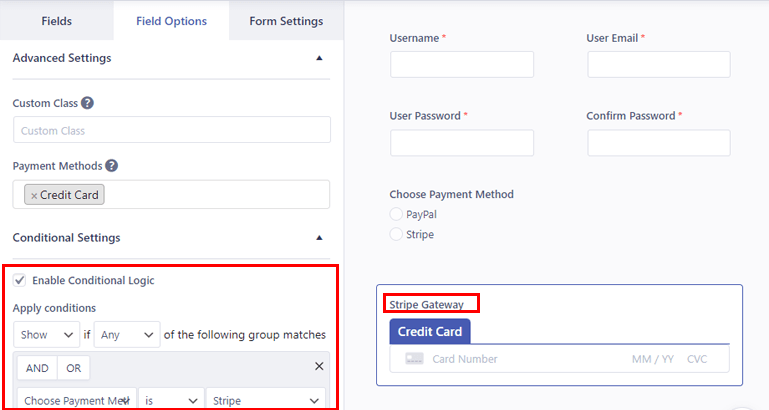Click the Payment Methods help icon

click(112, 166)
